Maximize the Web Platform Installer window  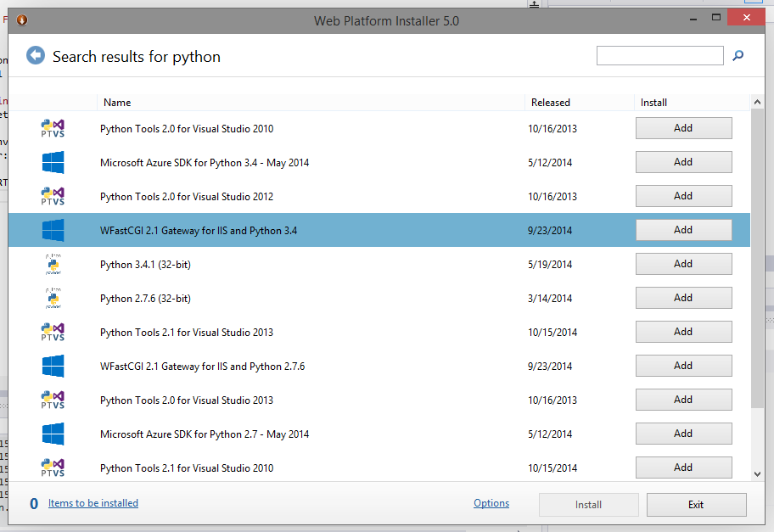coord(716,18)
